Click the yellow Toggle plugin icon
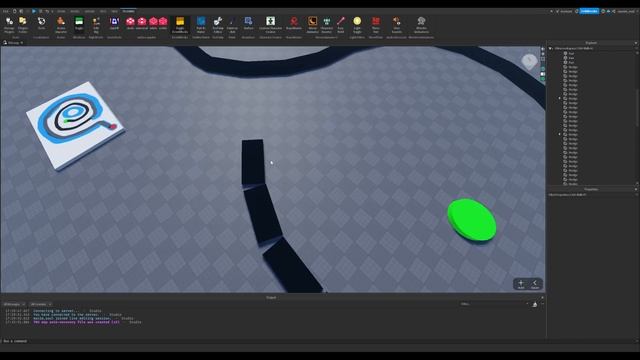The height and width of the screenshot is (360, 640). [180, 24]
